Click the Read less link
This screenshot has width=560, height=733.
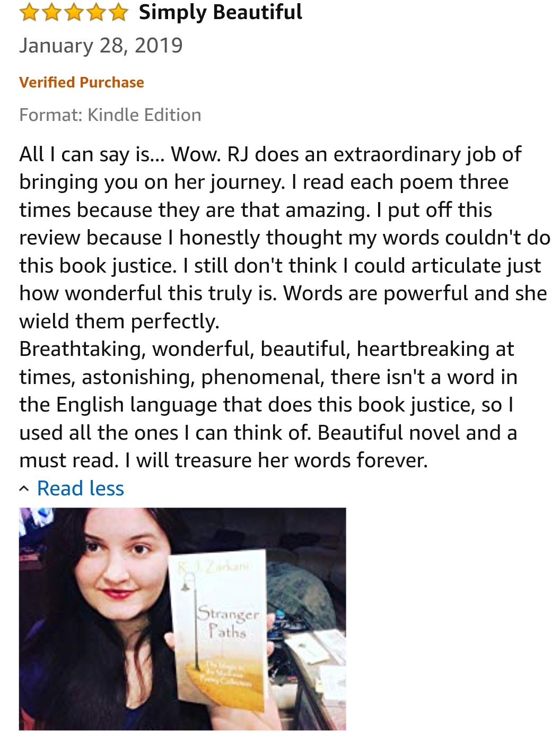(x=80, y=488)
